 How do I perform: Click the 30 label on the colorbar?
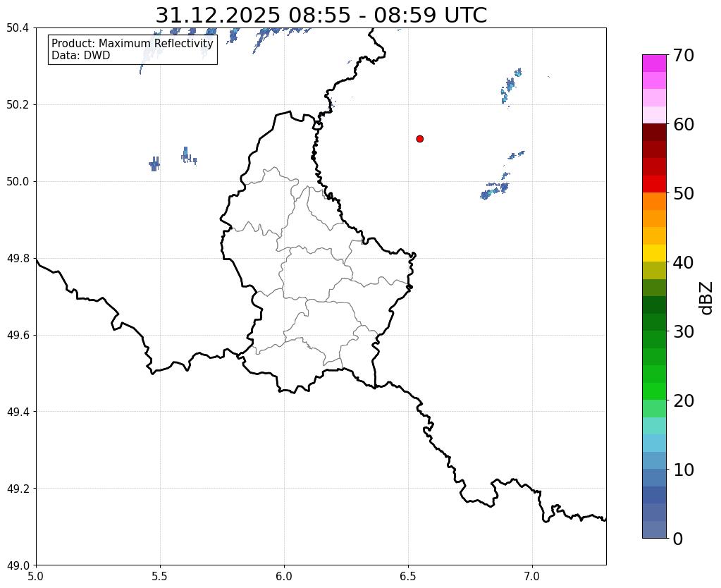tap(684, 331)
